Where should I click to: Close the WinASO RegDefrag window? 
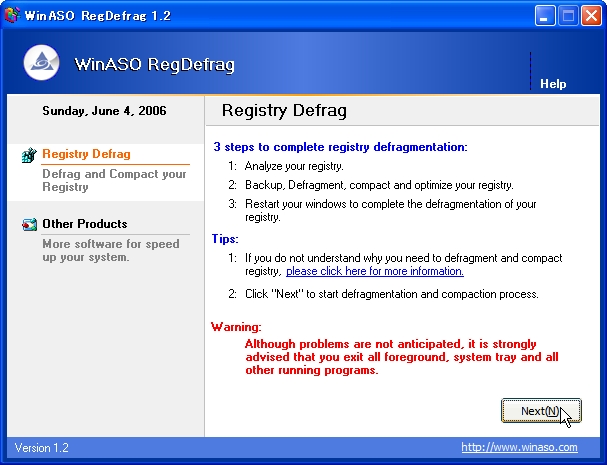(591, 16)
